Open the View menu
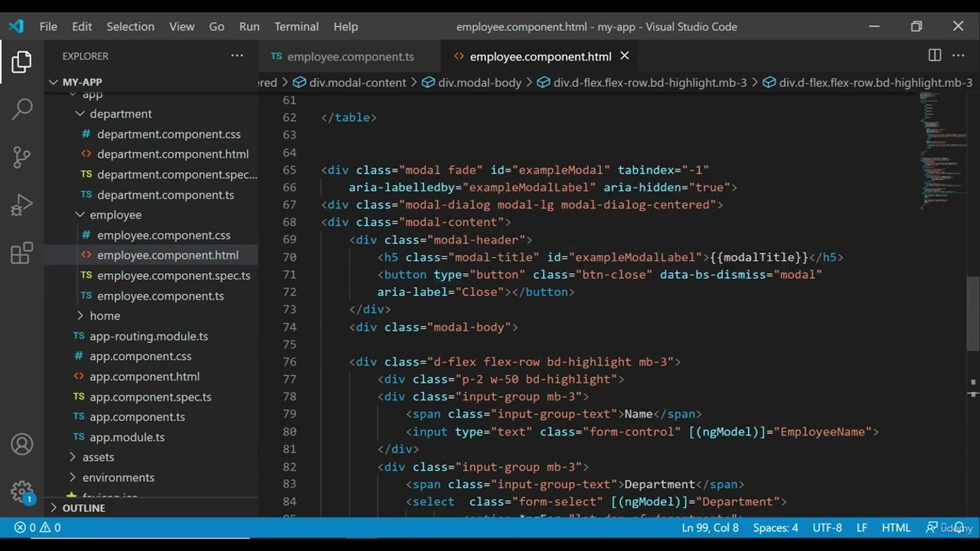This screenshot has height=551, width=980. tap(181, 26)
